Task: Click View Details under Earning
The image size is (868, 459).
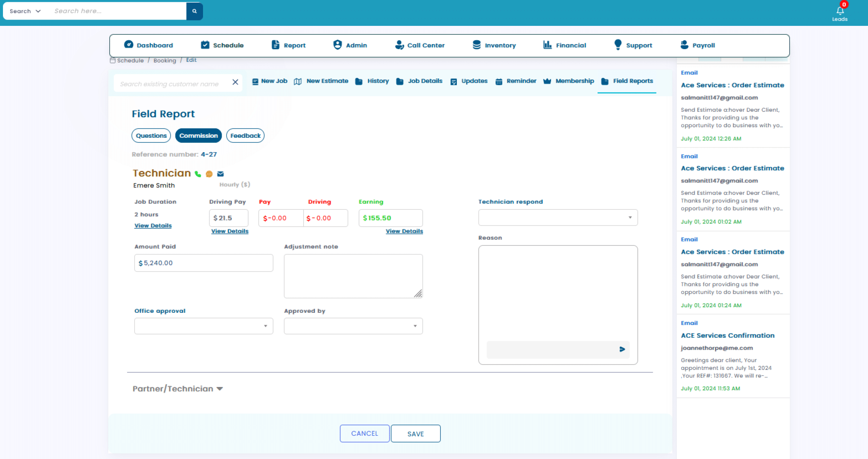Action: 404,231
